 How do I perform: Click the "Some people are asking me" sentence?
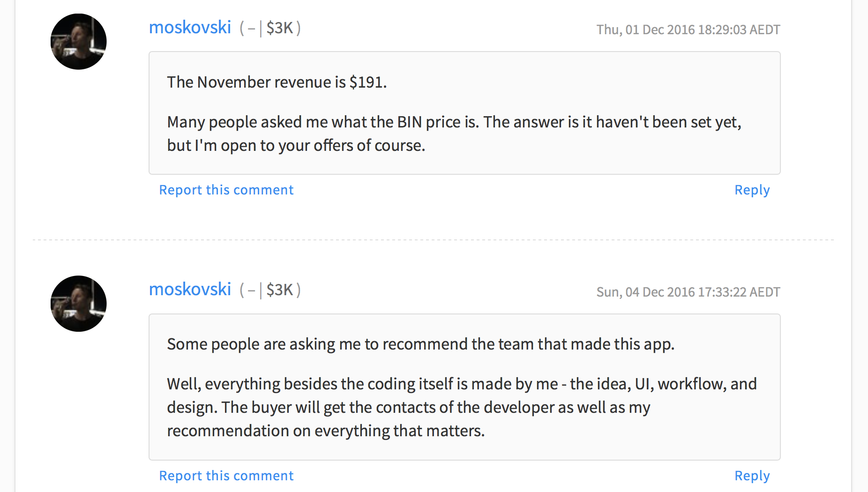pos(420,344)
